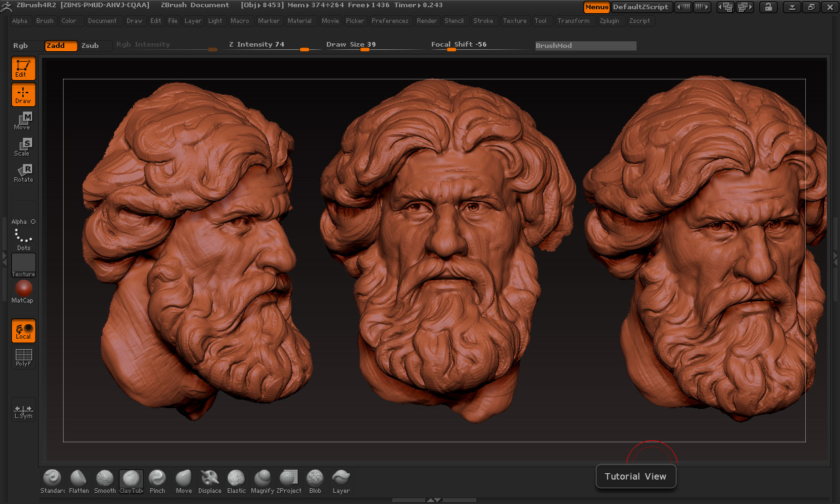
Task: Enable PolyF polyframe display
Action: point(23,357)
